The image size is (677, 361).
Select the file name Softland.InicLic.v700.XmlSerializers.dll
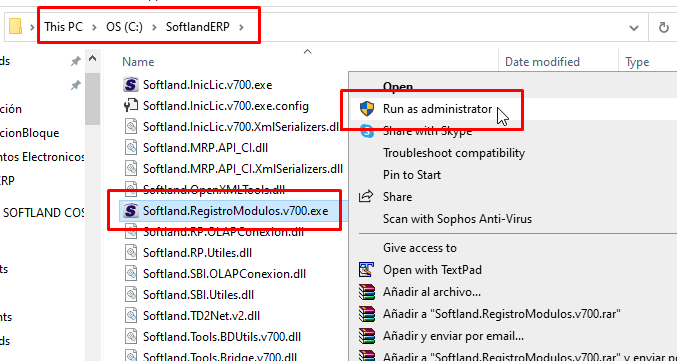pos(241,127)
